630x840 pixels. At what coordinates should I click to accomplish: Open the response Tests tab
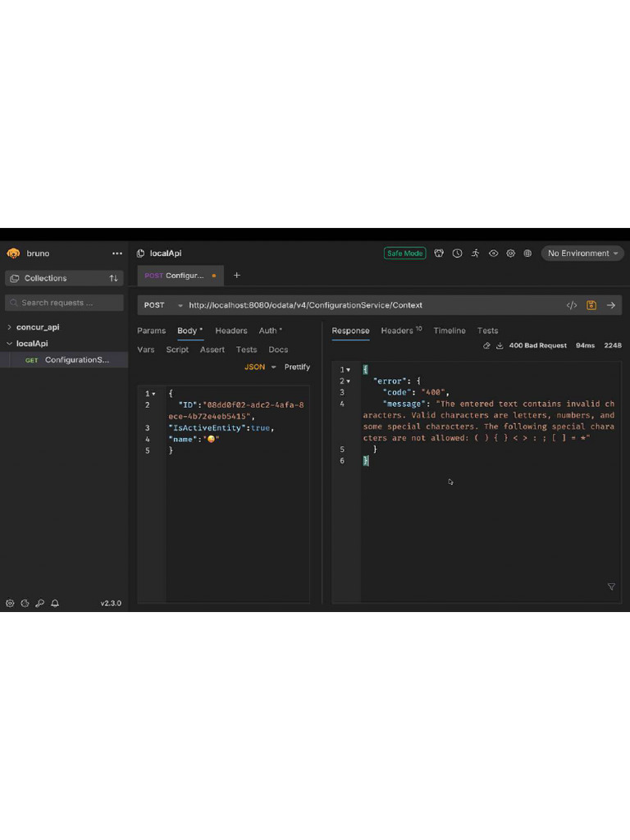[x=487, y=331]
